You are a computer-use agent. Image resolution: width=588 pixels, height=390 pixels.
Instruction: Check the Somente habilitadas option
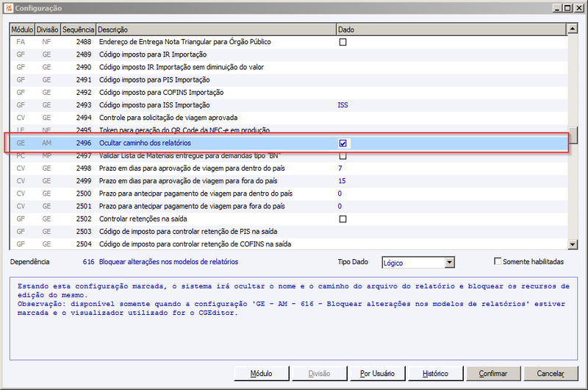tap(498, 261)
